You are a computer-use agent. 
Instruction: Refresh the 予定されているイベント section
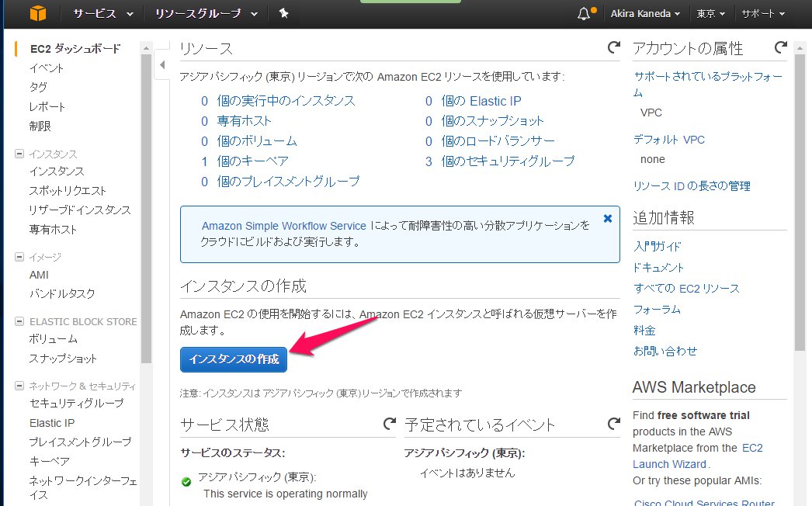614,424
